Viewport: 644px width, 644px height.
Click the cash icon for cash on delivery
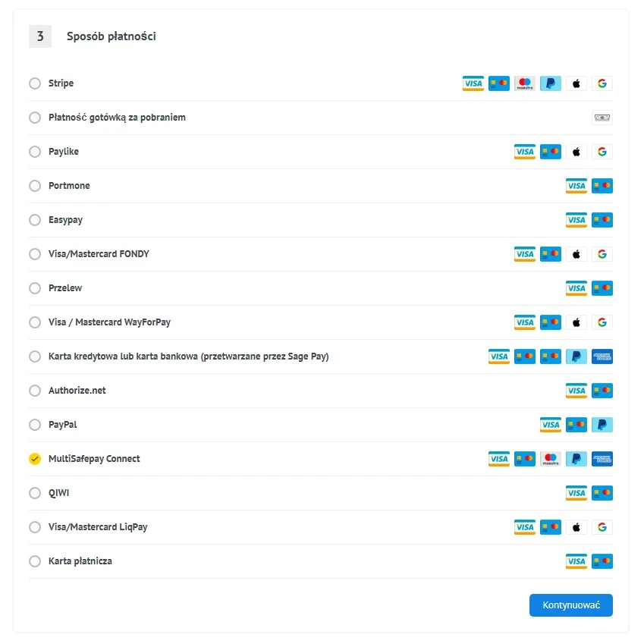pyautogui.click(x=602, y=118)
